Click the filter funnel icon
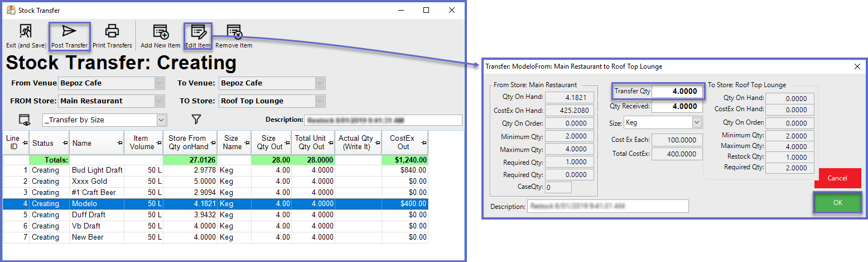The height and width of the screenshot is (262, 868). pyautogui.click(x=196, y=119)
